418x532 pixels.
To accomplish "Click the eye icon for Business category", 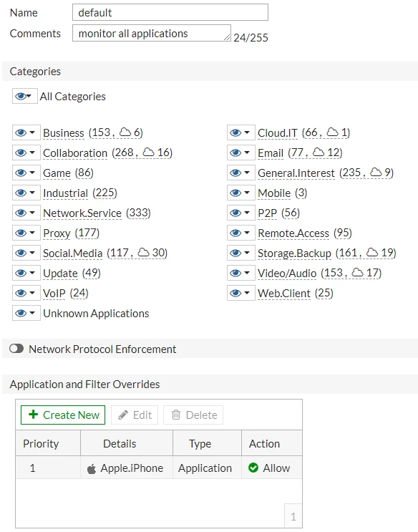I will (x=21, y=132).
